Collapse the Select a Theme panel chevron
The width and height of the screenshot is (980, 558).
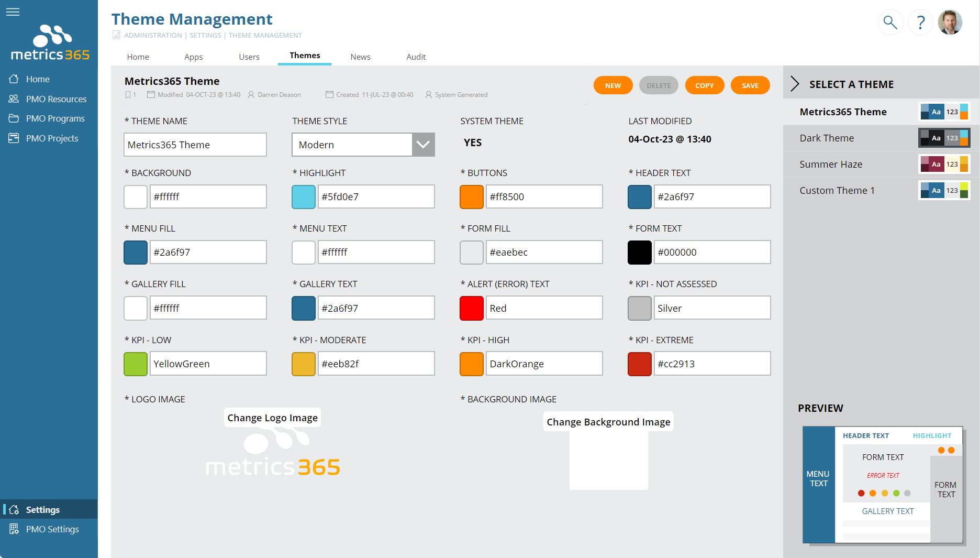click(x=795, y=84)
